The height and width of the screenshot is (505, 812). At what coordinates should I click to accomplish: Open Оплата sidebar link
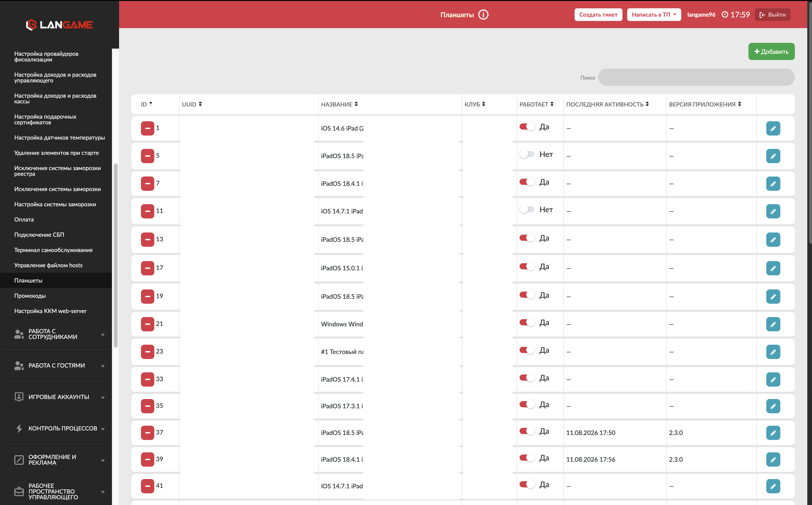24,219
